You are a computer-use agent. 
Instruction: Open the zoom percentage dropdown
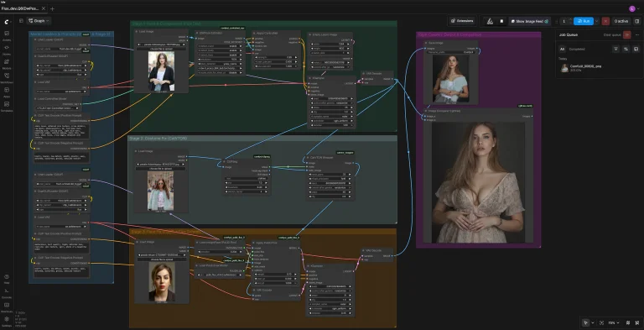coord(614,323)
